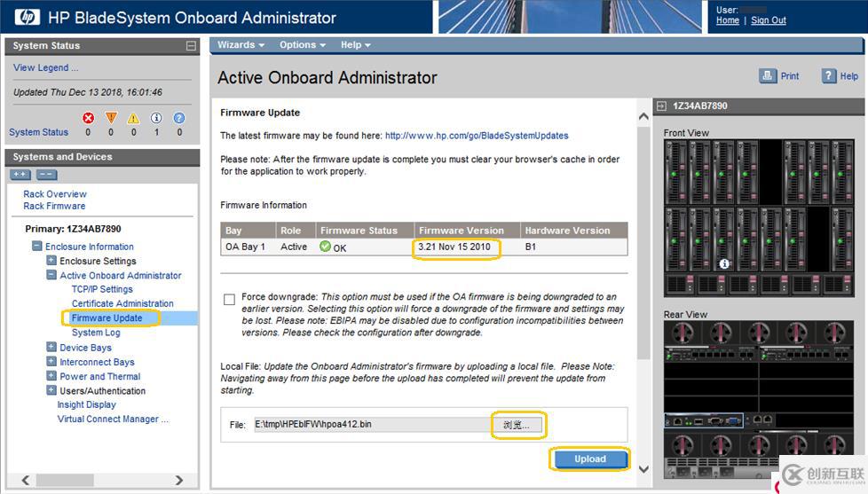This screenshot has width=868, height=494.
Task: Click the Upload button
Action: 590,459
